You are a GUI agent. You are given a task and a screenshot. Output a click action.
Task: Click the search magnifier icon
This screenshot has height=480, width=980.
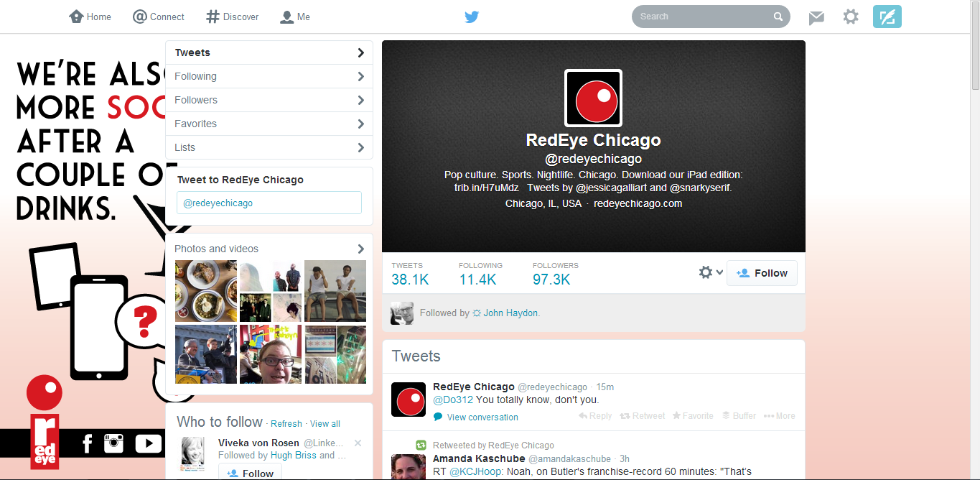(x=778, y=17)
